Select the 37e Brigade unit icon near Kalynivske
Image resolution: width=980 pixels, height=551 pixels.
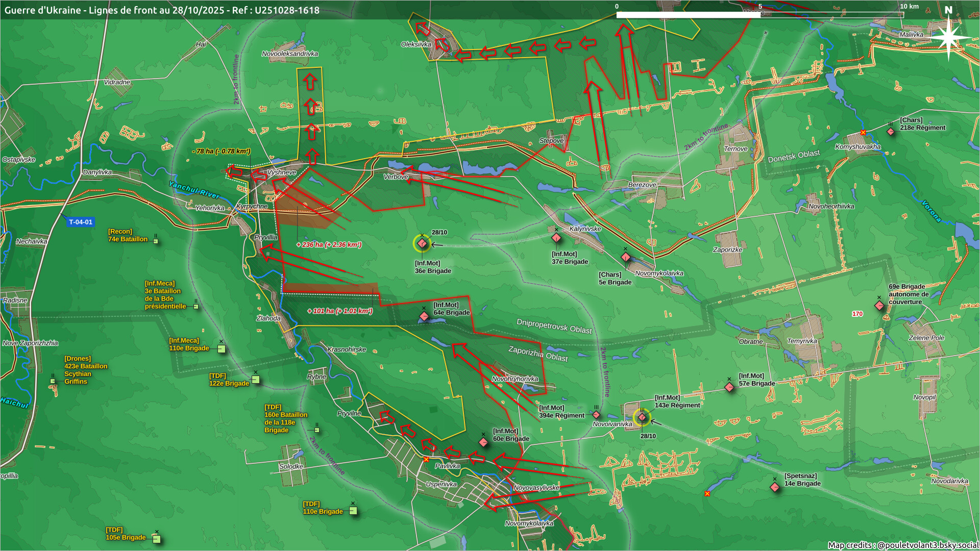click(556, 238)
